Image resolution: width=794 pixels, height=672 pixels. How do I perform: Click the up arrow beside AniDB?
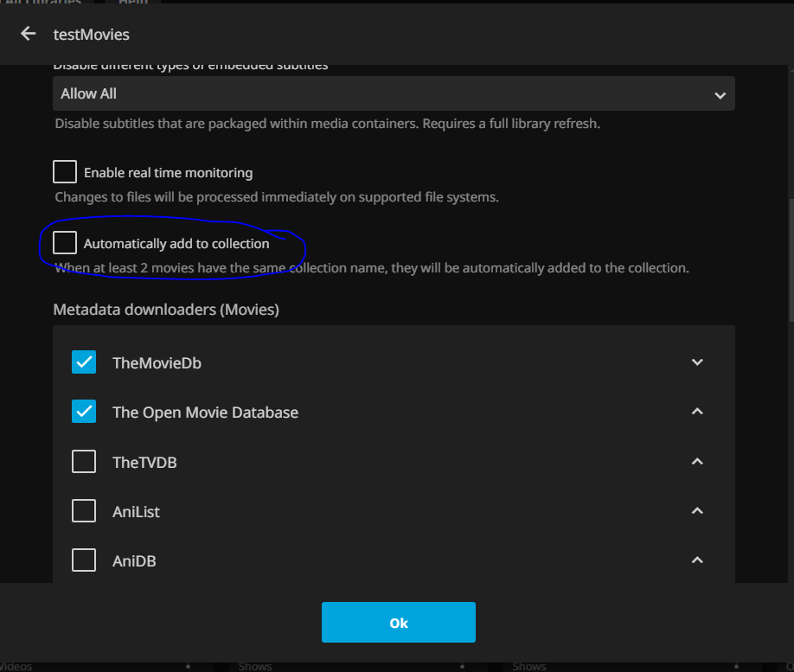[x=697, y=560]
